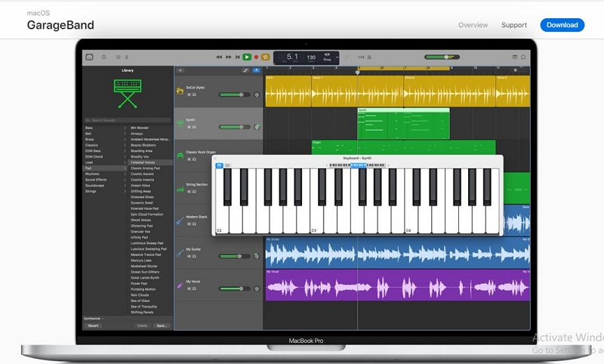This screenshot has width=604, height=364.
Task: Start playback with the green Play button
Action: (247, 57)
